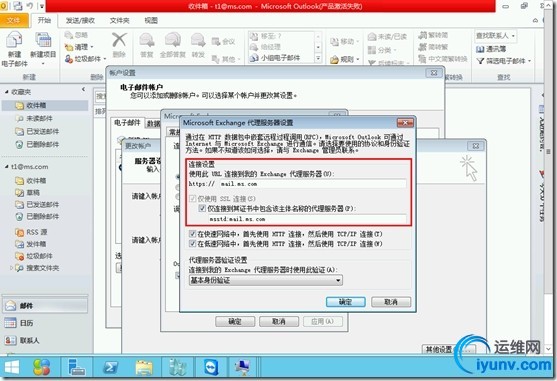Switch to 日历 (Calendar) in navigation pane
The image size is (557, 381).
19,323
